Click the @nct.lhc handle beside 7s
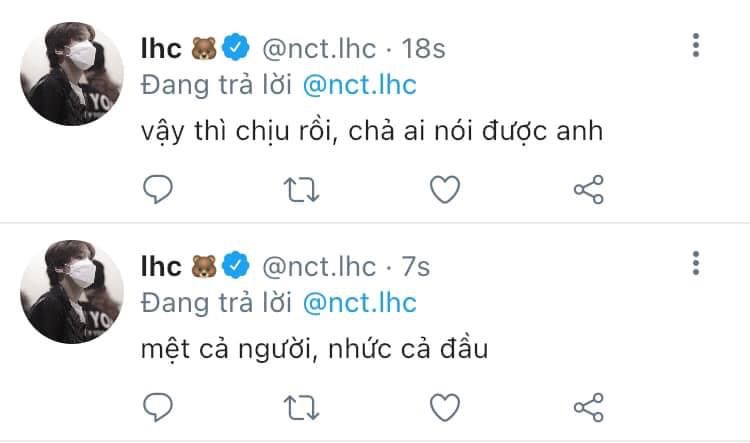The height and width of the screenshot is (443, 750). tap(319, 266)
